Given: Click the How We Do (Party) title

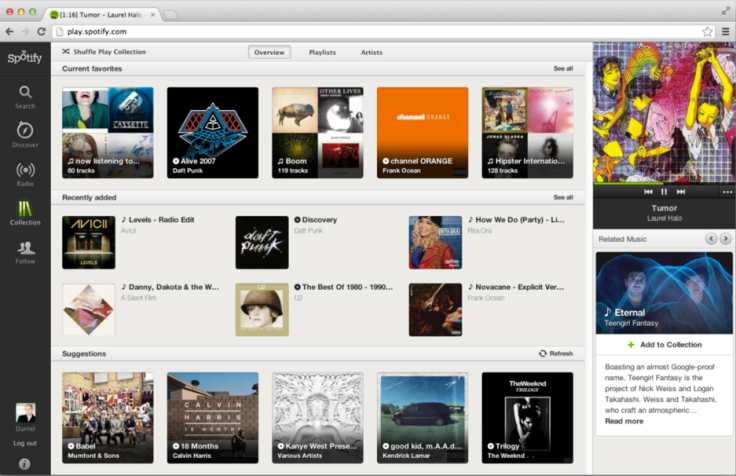Looking at the screenshot, I should pyautogui.click(x=520, y=220).
